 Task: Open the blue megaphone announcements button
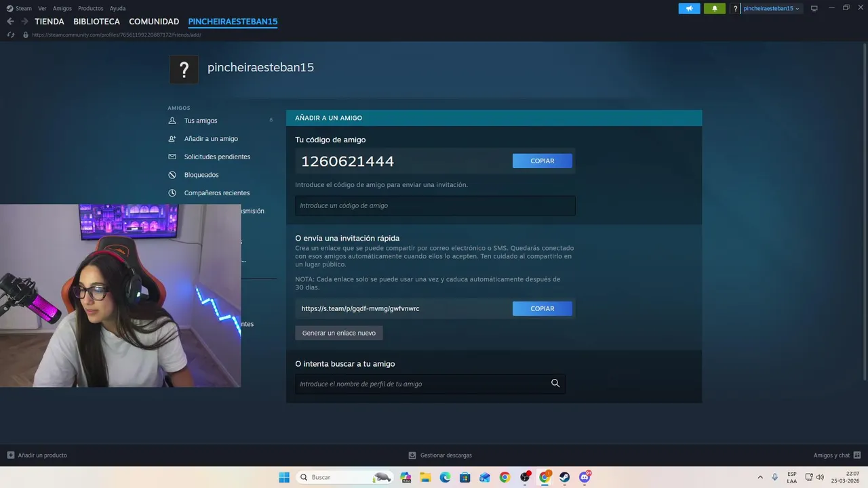689,8
